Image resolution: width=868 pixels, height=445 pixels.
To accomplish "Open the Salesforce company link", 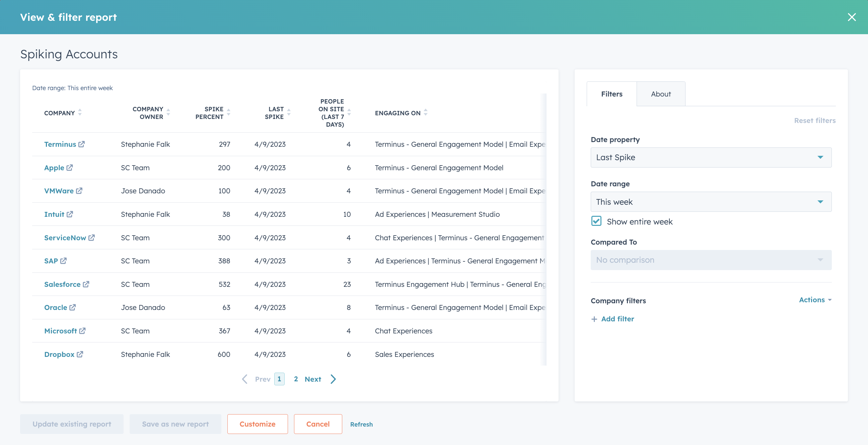I will [x=62, y=284].
